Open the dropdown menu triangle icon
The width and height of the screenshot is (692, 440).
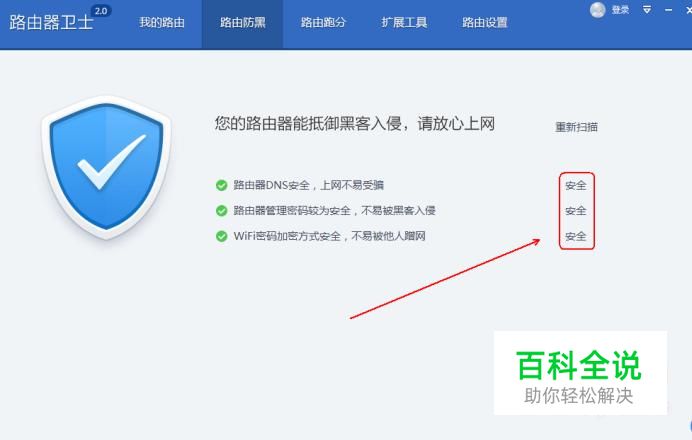coord(647,10)
